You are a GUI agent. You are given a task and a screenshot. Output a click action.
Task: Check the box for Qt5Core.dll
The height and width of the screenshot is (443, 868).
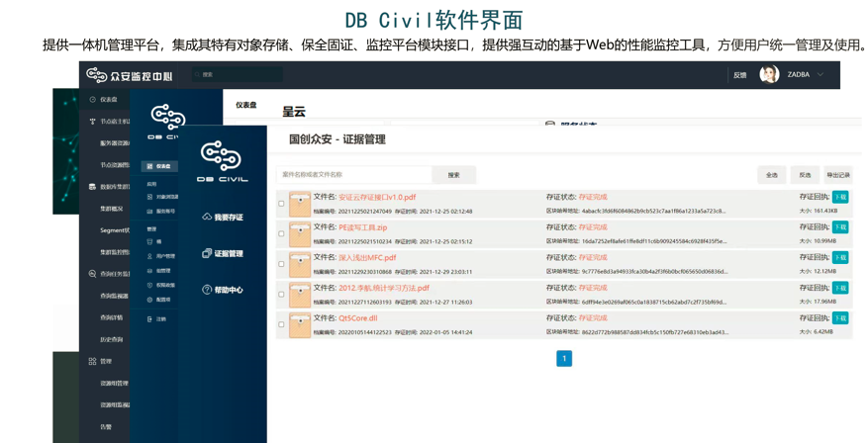pyautogui.click(x=281, y=324)
